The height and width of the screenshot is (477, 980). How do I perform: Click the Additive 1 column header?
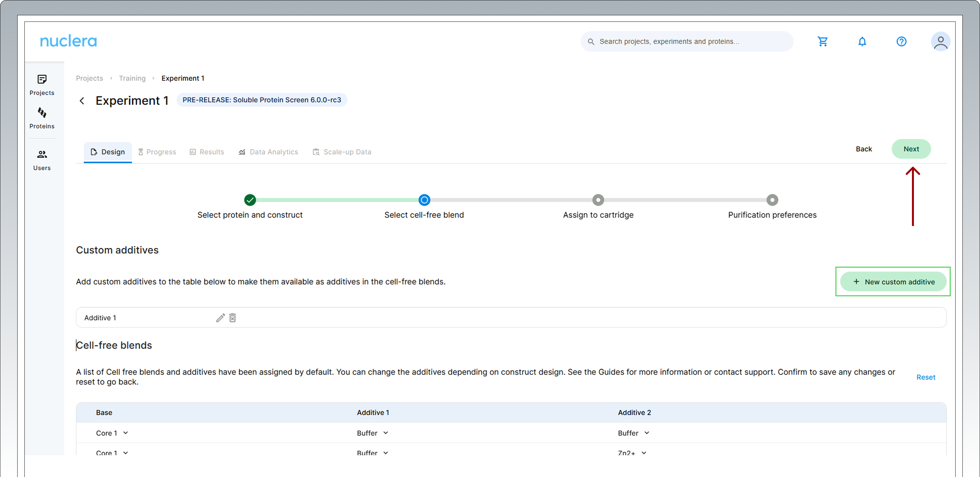[373, 412]
